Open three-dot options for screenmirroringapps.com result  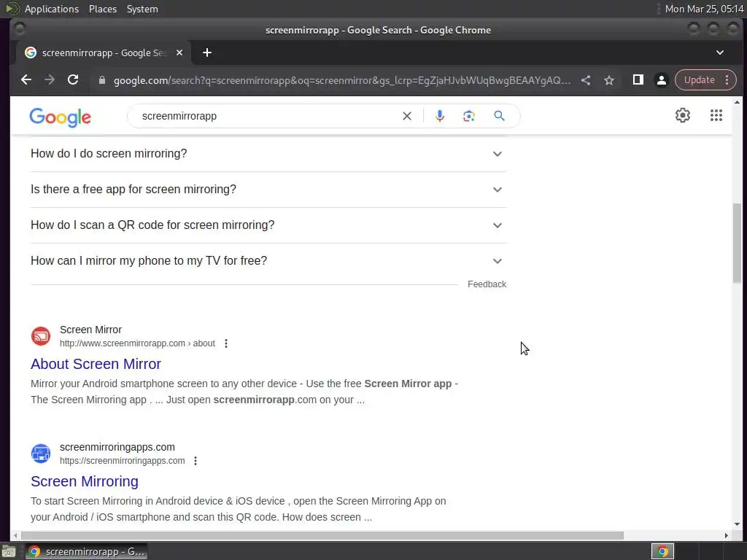click(196, 461)
